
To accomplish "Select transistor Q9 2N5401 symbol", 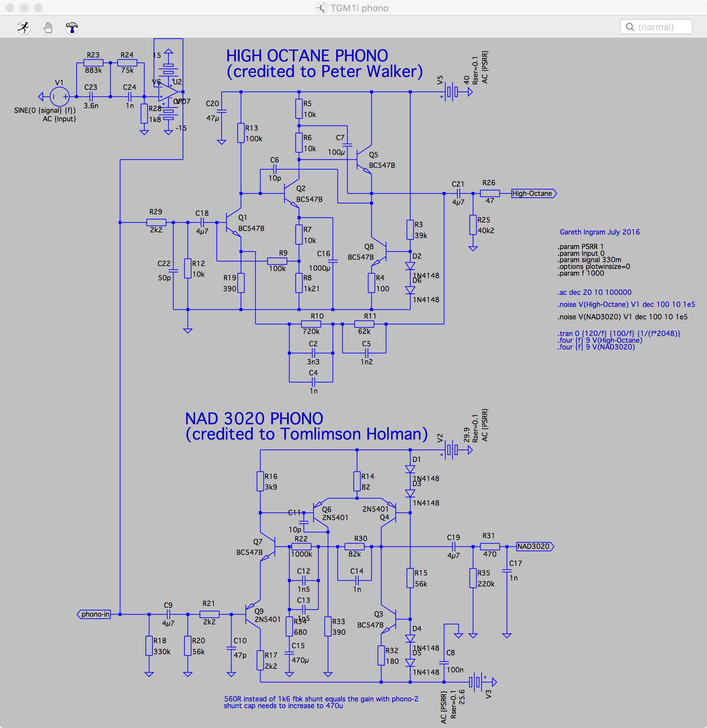I will coord(253,614).
